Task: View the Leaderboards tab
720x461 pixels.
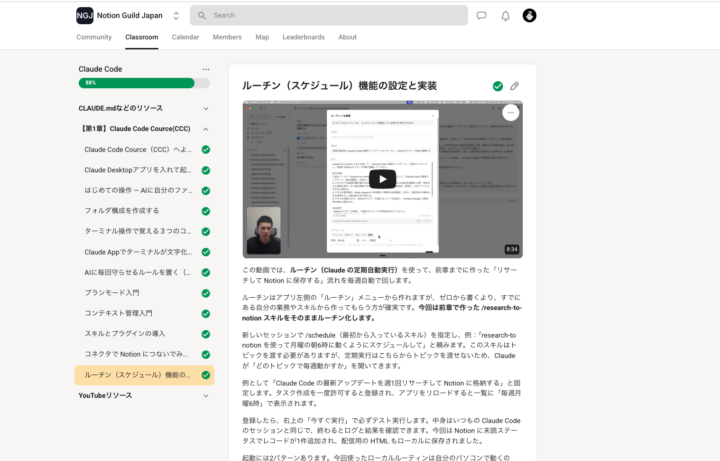Action: [304, 37]
